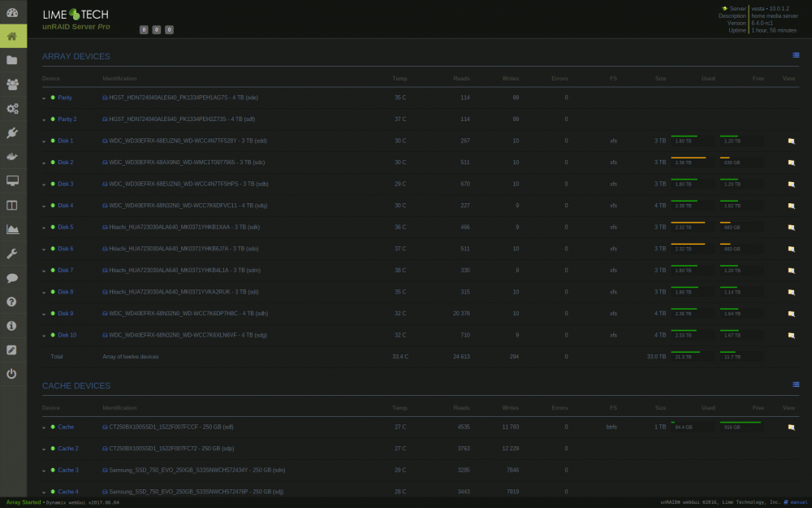This screenshot has width=812, height=508.
Task: Open the feedback speech bubble icon
Action: click(x=12, y=278)
